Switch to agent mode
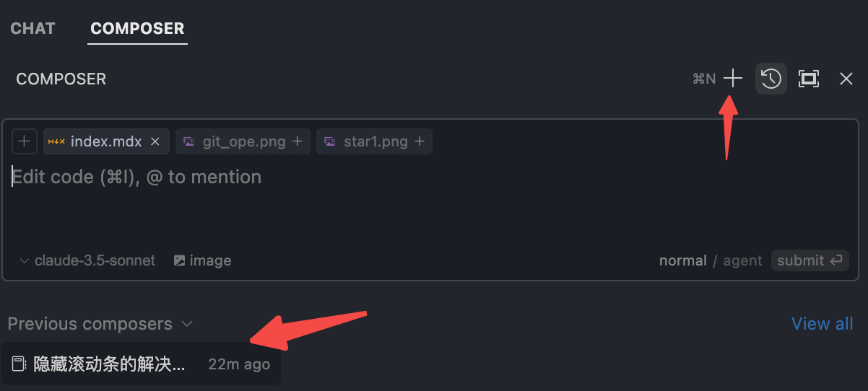This screenshot has width=868, height=391. (x=742, y=260)
